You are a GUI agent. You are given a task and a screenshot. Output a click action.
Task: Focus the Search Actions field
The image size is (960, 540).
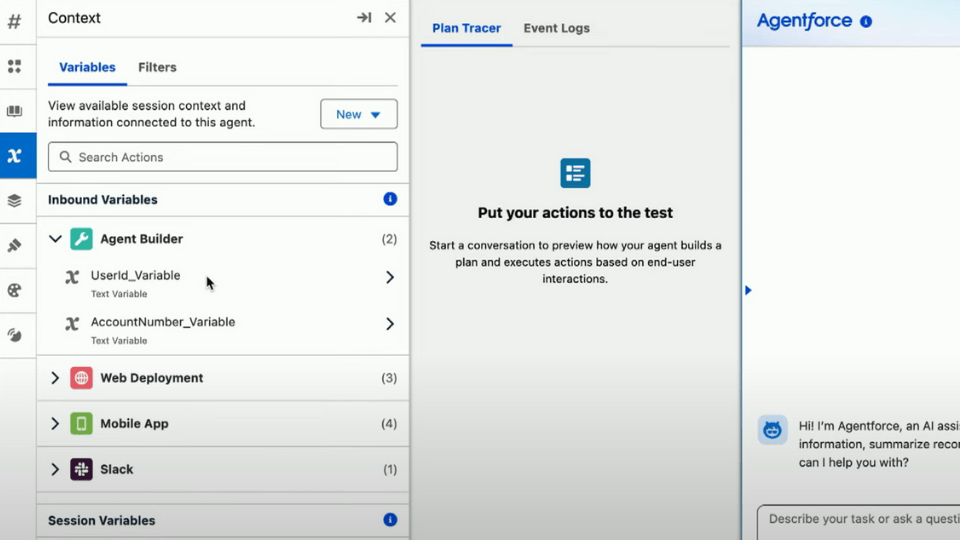[x=223, y=157]
